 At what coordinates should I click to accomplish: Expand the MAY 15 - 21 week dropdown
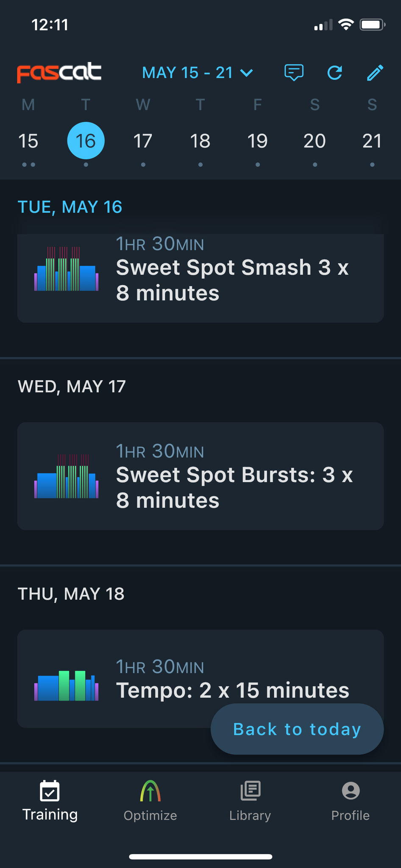pos(198,73)
